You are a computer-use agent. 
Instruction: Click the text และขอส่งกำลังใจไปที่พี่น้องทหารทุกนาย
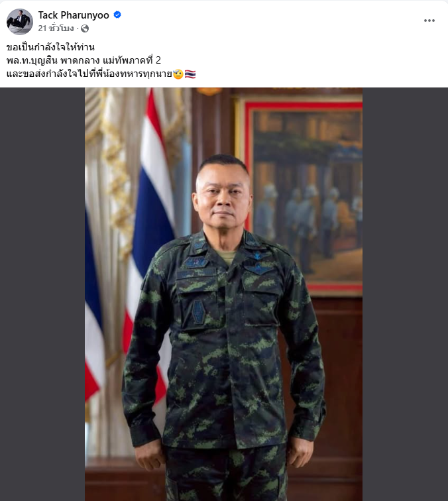(x=89, y=74)
